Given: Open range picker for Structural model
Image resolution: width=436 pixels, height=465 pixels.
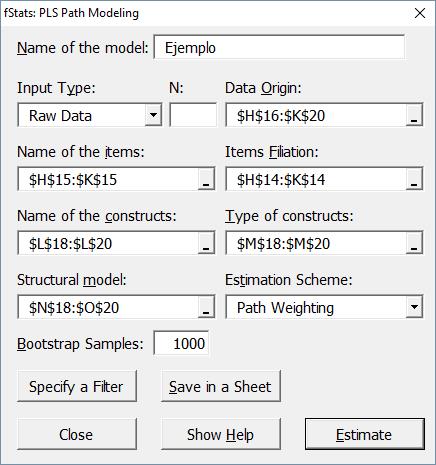Looking at the screenshot, I should (206, 307).
